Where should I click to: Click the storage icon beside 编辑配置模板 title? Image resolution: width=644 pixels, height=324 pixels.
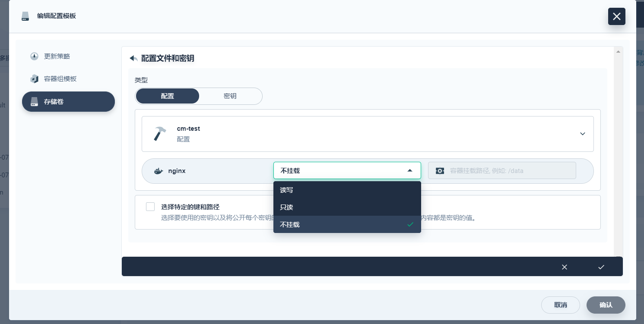pos(25,16)
